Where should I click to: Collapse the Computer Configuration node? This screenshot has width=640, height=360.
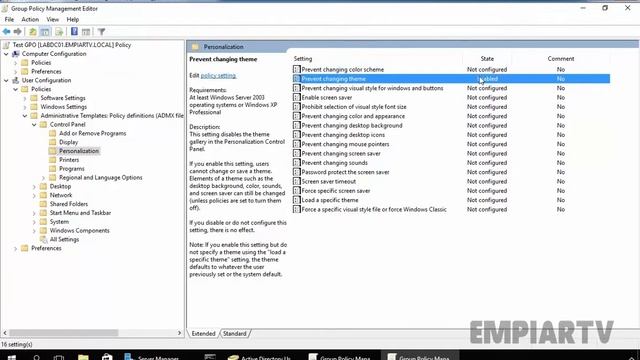pos(6,54)
